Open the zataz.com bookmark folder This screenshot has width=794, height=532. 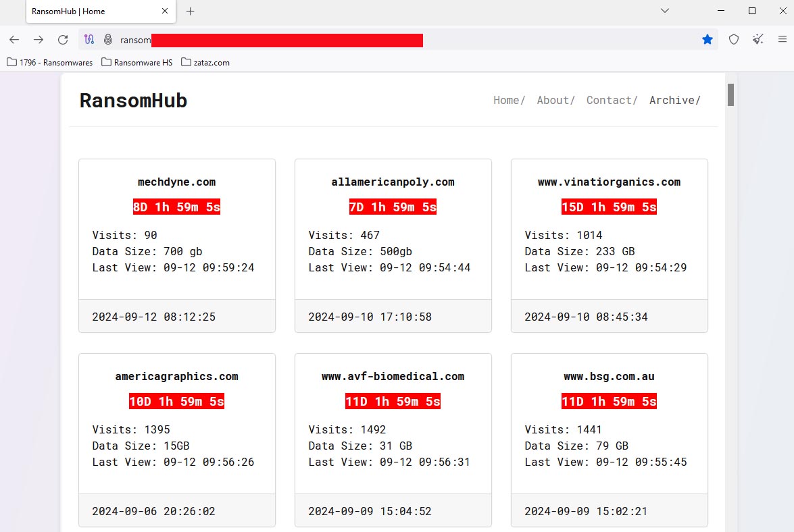click(x=205, y=63)
